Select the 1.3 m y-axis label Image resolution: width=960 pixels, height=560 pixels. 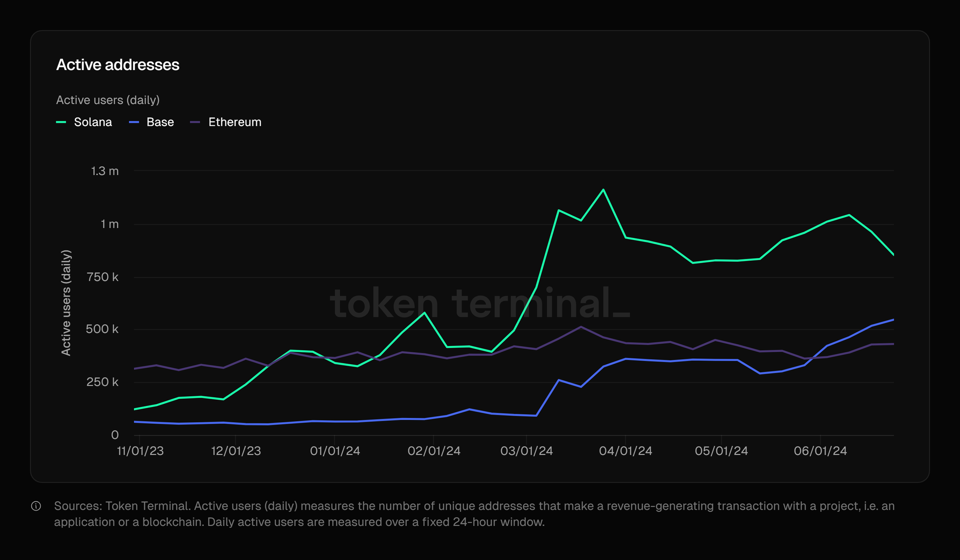pyautogui.click(x=105, y=171)
